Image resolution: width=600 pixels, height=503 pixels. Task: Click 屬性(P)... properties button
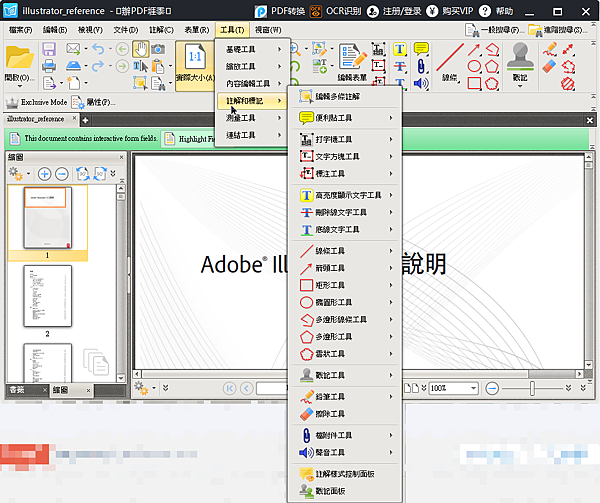tap(94, 102)
